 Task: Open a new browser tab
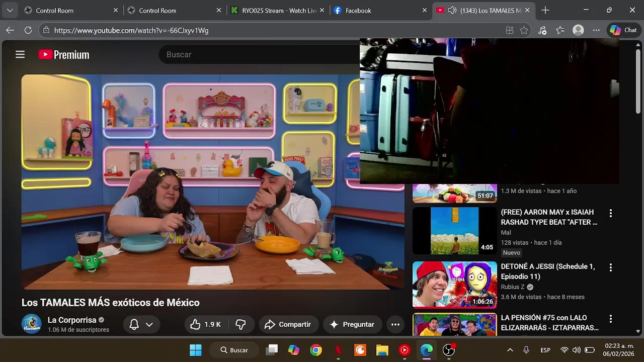click(545, 10)
